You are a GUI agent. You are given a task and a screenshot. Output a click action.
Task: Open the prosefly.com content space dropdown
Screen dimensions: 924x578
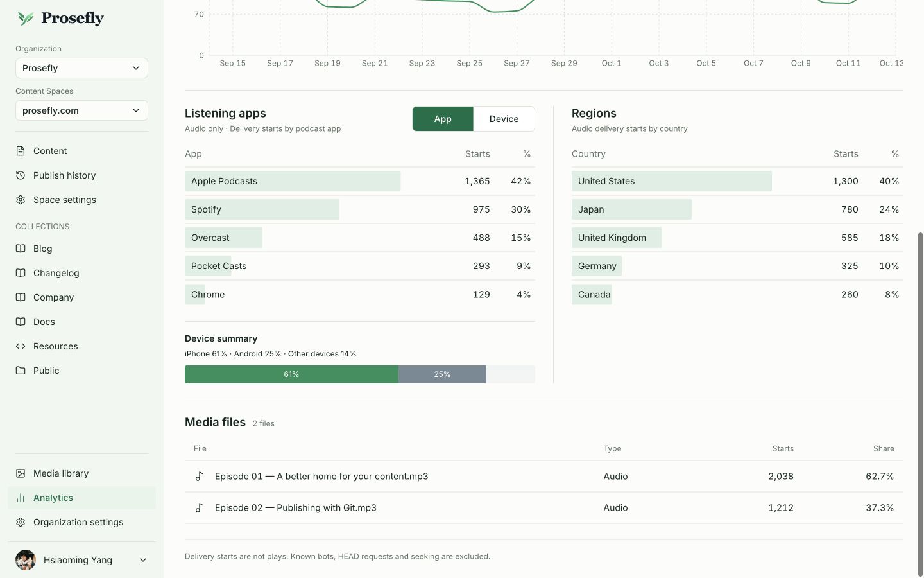click(x=81, y=110)
